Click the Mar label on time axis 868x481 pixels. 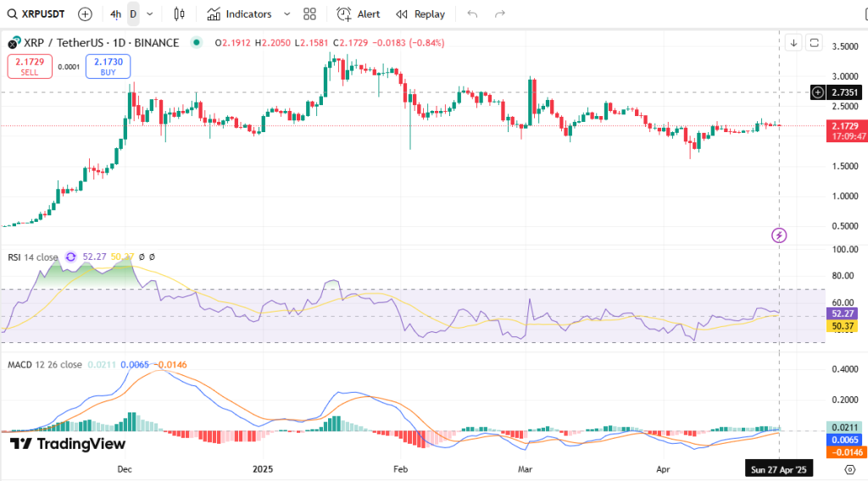tap(525, 469)
